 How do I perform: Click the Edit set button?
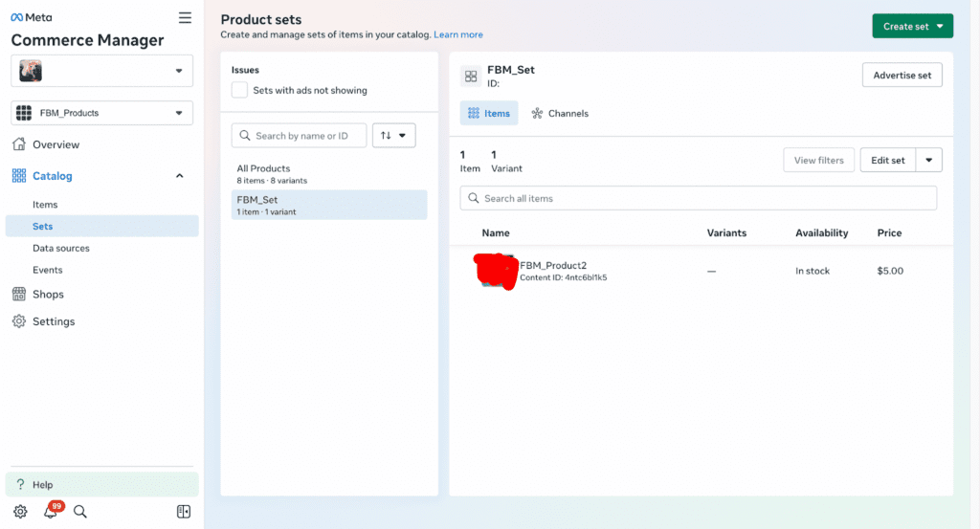tap(887, 160)
